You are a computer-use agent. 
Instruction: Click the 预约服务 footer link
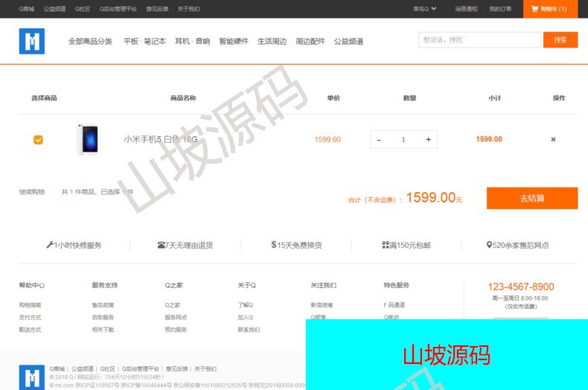click(176, 330)
